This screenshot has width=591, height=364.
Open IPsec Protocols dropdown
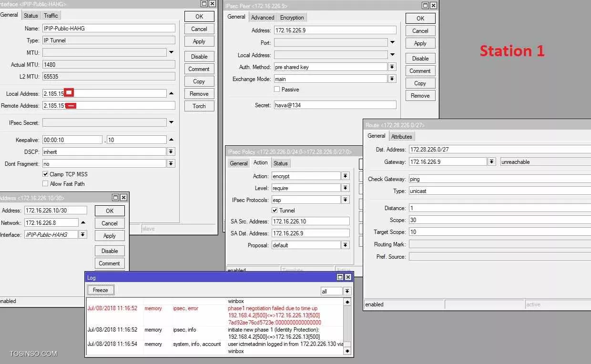click(346, 200)
